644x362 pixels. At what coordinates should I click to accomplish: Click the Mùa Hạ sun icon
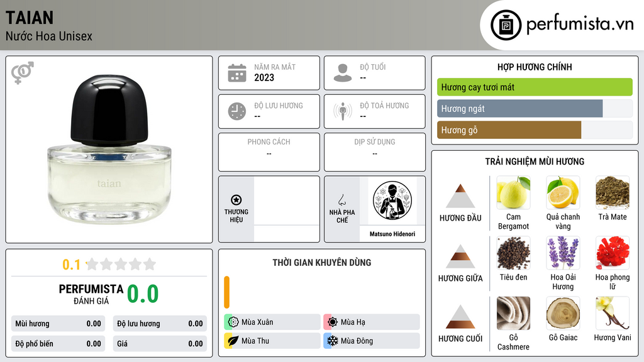pyautogui.click(x=333, y=322)
